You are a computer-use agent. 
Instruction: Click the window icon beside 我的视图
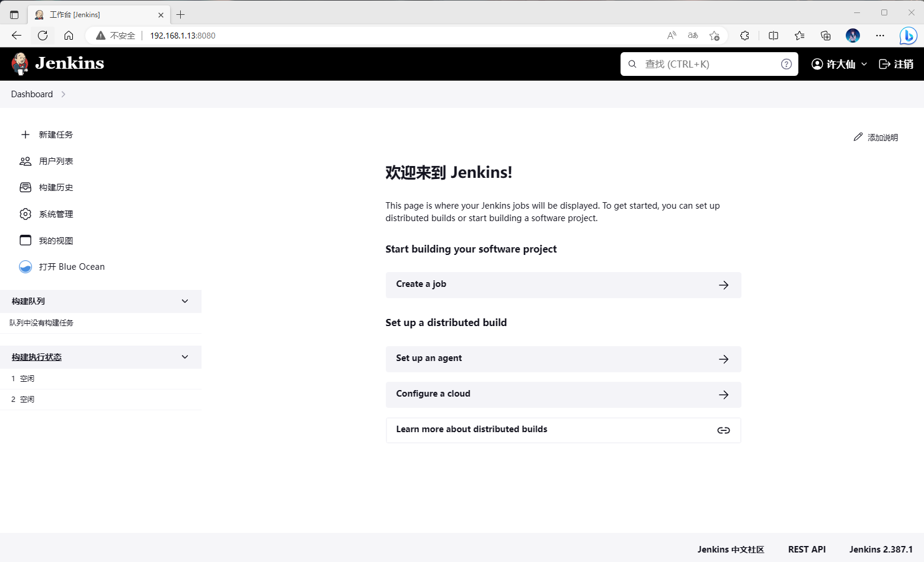click(25, 240)
